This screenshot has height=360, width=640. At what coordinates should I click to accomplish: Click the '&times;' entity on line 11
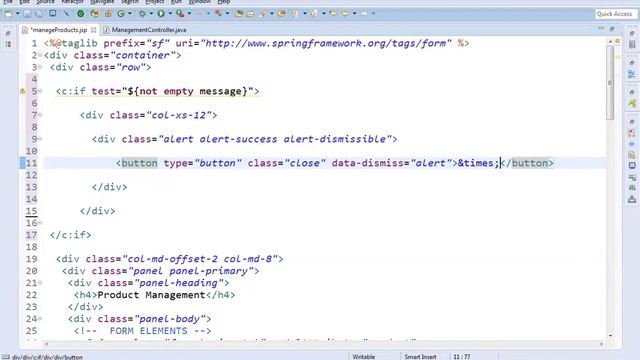[x=478, y=163]
